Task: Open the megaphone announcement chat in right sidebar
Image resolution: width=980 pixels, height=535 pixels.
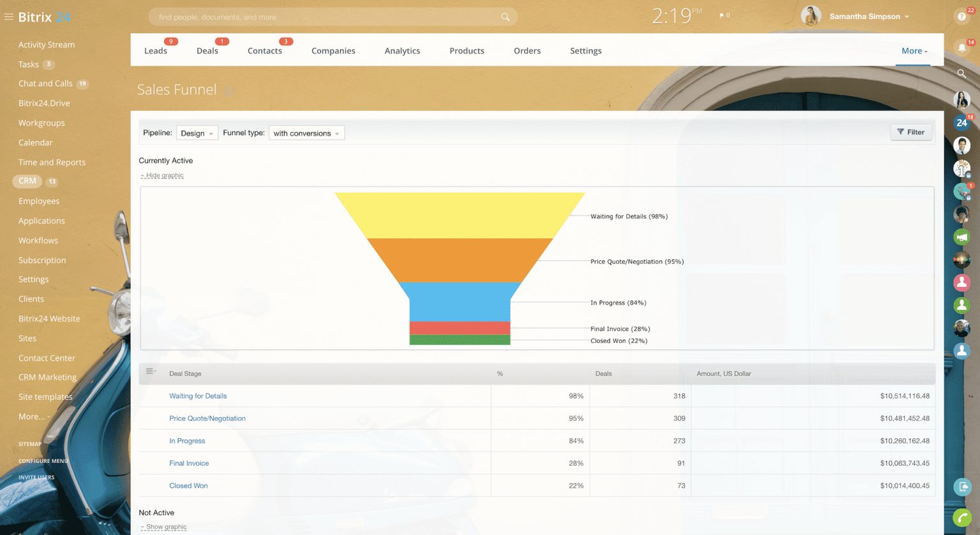Action: (962, 237)
